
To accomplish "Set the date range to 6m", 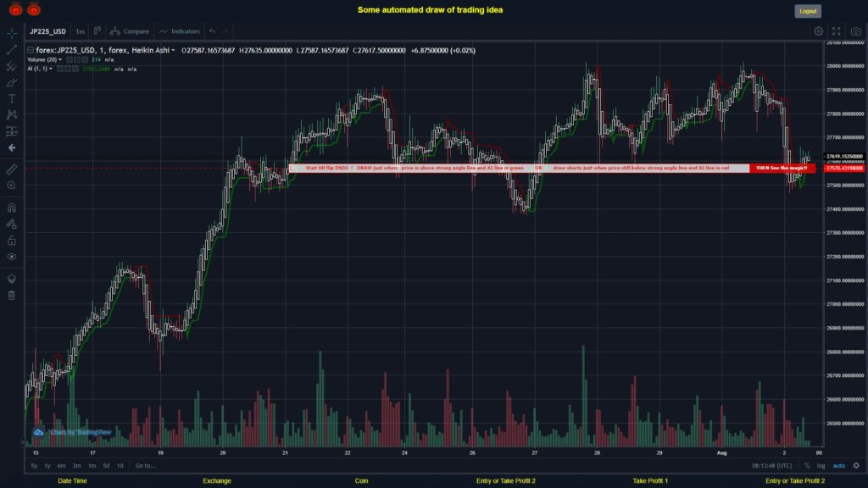I will tap(61, 466).
